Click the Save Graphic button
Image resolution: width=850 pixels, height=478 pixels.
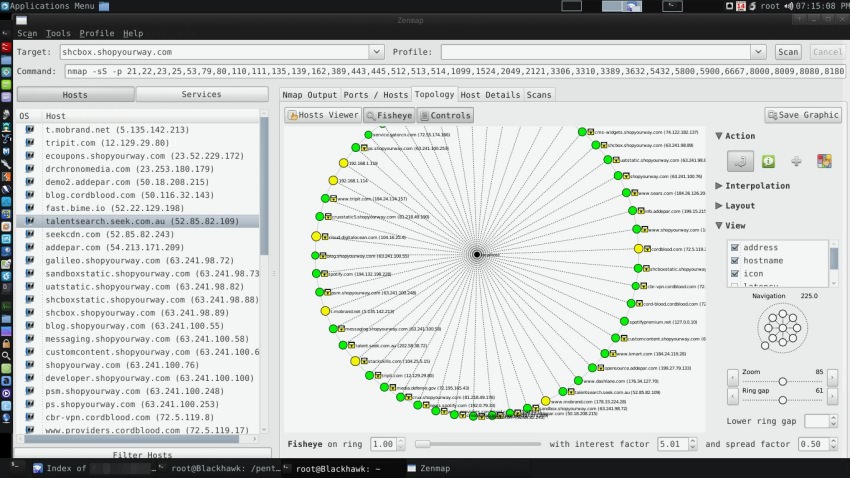point(803,115)
